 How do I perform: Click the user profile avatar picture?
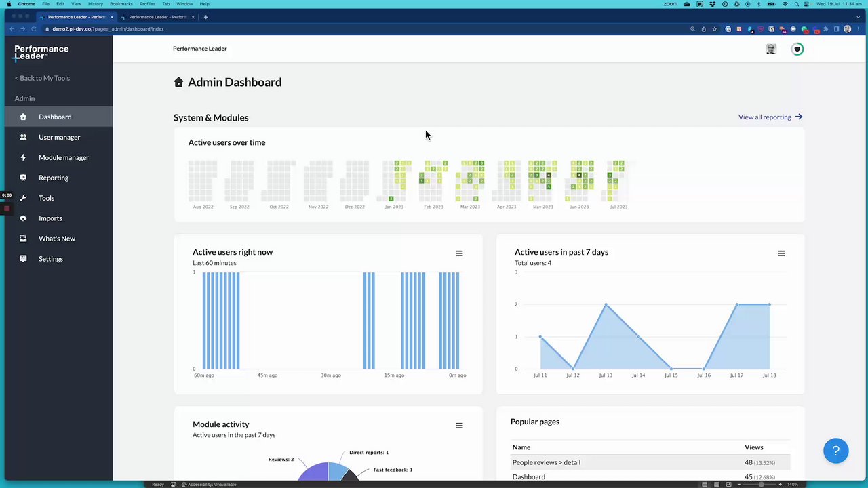click(x=771, y=49)
